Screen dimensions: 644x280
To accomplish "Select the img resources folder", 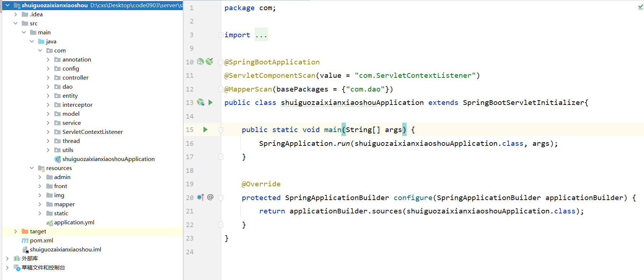I will point(59,195).
